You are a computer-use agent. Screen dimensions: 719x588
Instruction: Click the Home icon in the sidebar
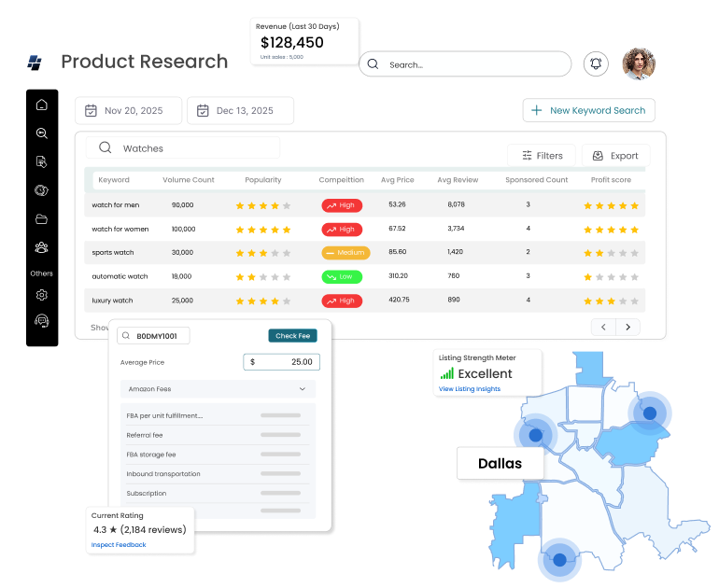tap(42, 105)
